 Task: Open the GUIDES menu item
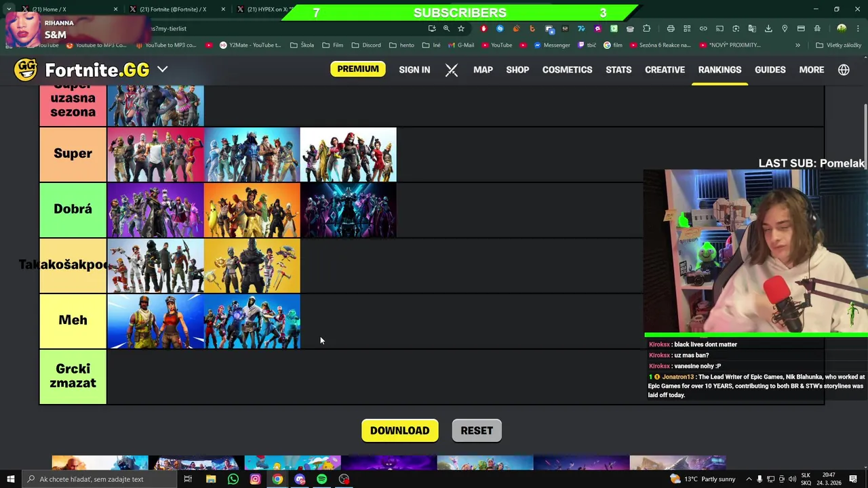[x=770, y=70]
